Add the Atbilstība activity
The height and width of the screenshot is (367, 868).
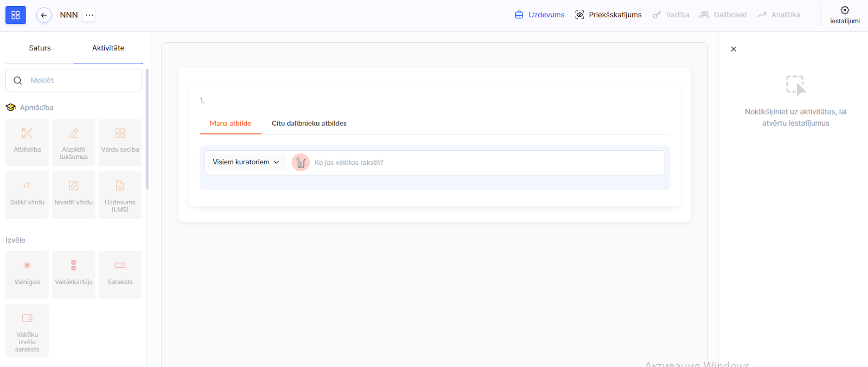pos(27,143)
